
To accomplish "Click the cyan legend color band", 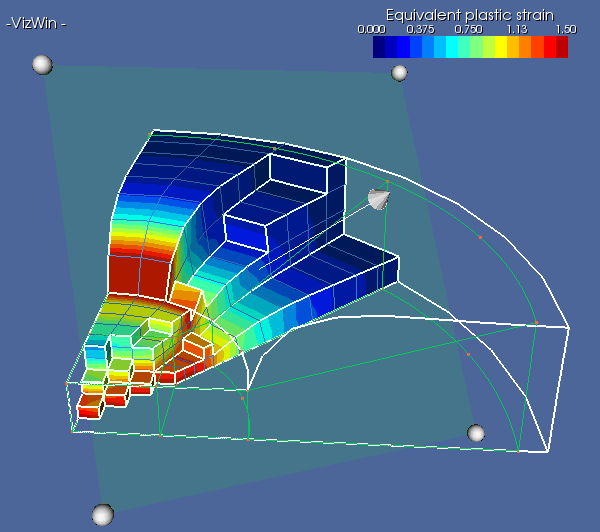I will point(452,47).
